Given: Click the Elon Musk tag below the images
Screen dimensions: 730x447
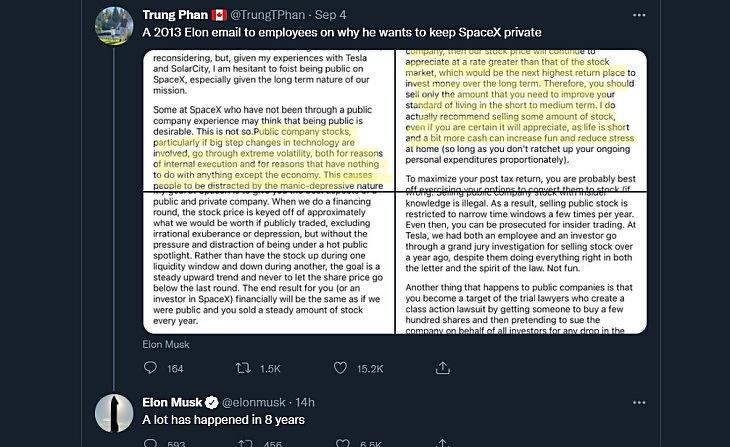Looking at the screenshot, I should point(165,343).
